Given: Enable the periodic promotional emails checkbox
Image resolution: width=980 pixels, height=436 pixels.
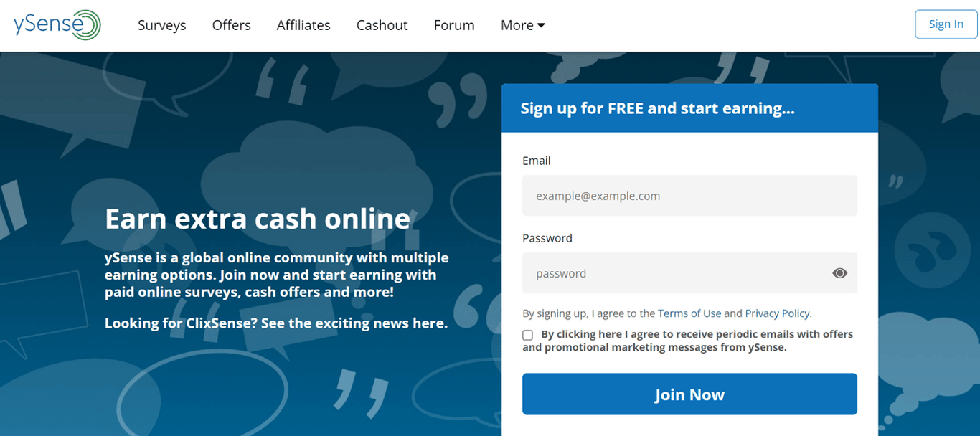Looking at the screenshot, I should click(x=528, y=335).
